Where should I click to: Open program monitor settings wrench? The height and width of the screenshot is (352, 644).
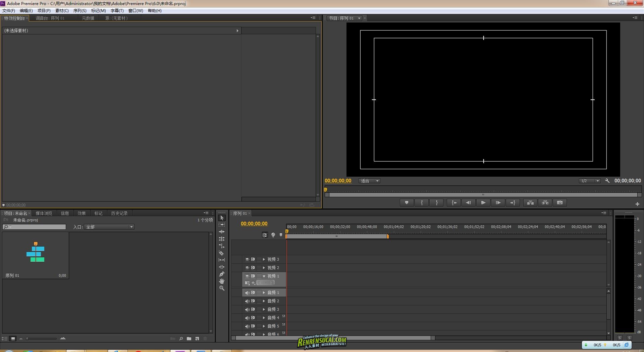pos(607,181)
